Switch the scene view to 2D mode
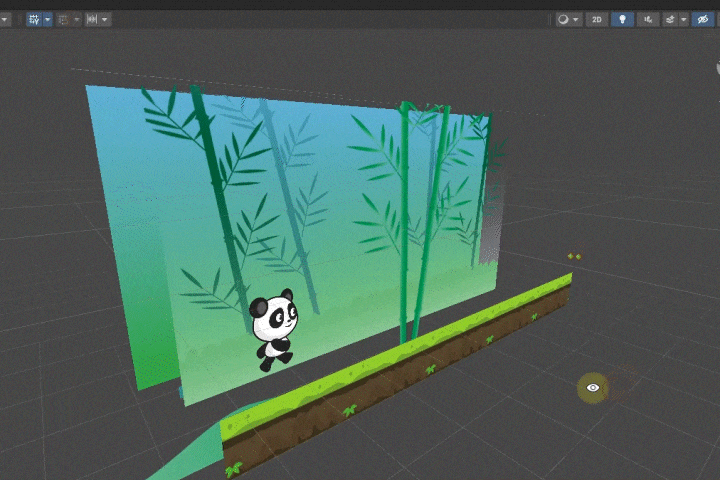The image size is (720, 480). [x=596, y=19]
